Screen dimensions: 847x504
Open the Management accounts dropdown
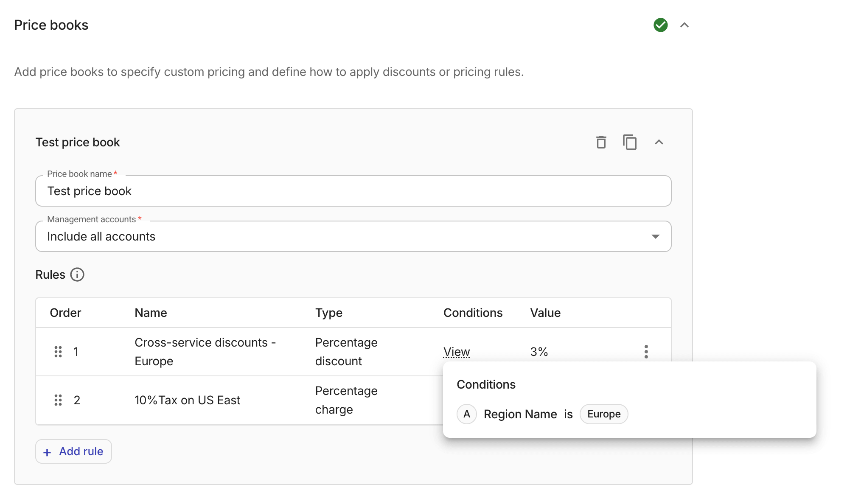[x=353, y=236]
